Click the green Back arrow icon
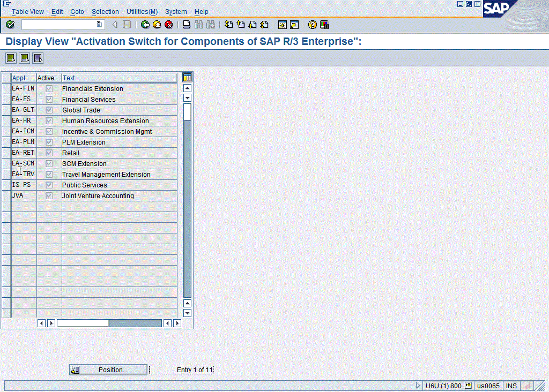 pos(145,25)
